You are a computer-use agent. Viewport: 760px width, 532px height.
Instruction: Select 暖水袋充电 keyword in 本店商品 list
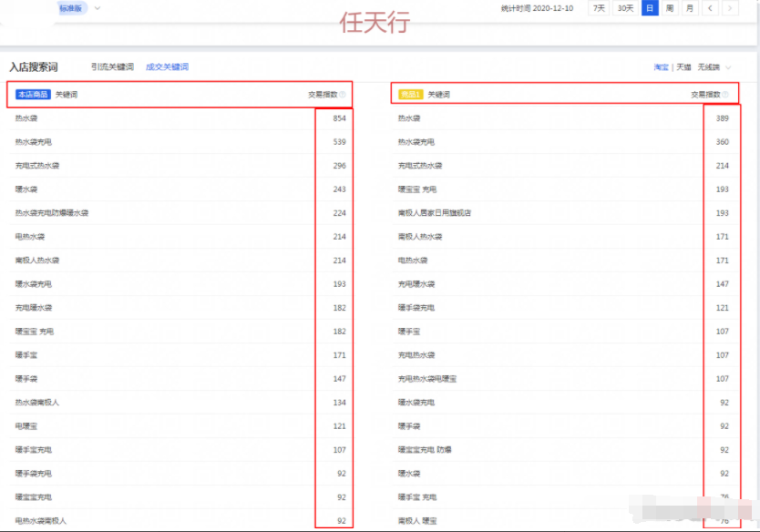[34, 284]
